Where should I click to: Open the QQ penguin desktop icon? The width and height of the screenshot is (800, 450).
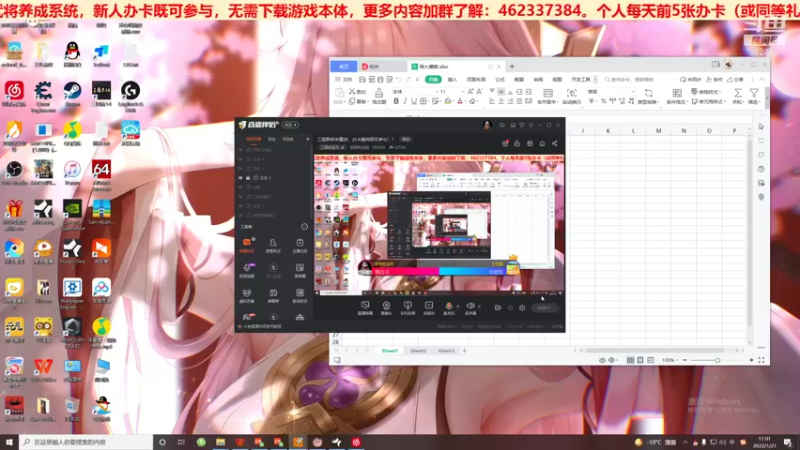click(72, 55)
